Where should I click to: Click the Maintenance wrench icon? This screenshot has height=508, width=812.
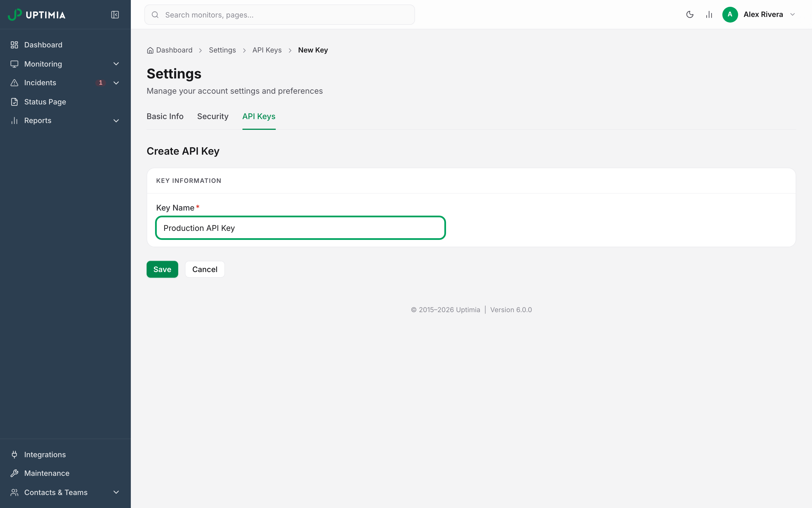[14, 473]
